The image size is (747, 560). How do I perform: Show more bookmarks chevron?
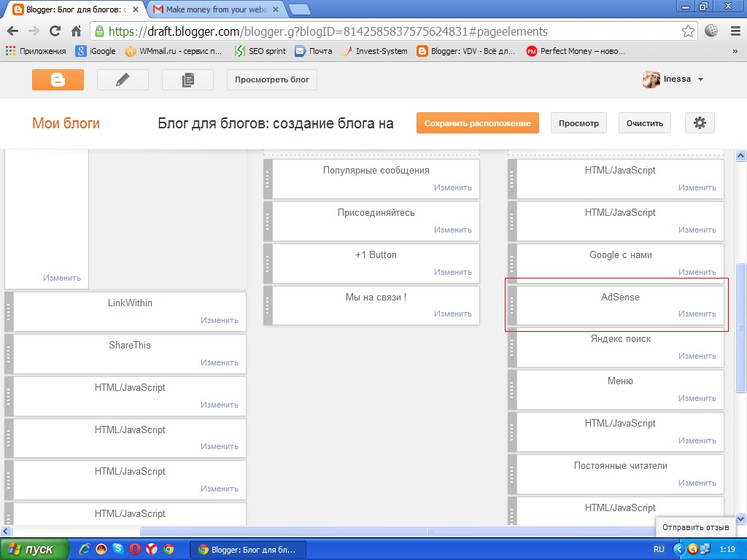[735, 52]
